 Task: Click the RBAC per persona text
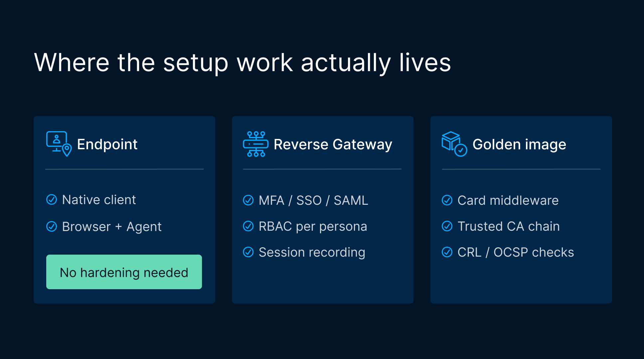[x=313, y=226]
